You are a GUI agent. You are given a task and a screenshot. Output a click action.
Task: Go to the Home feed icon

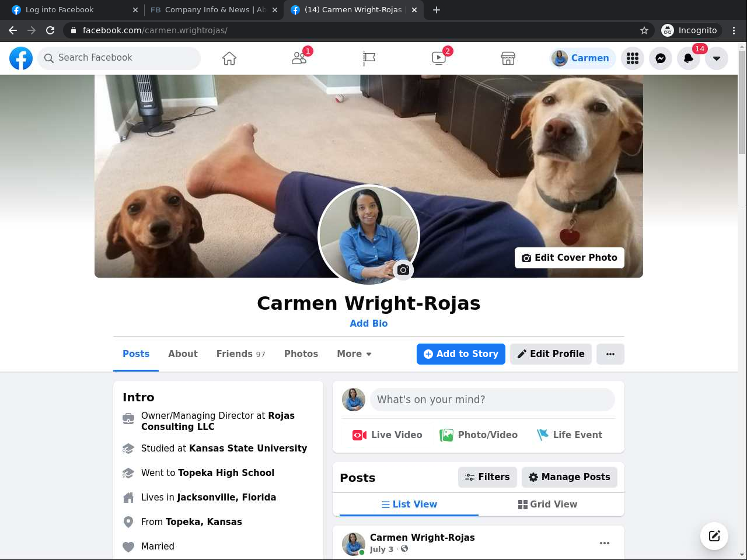pyautogui.click(x=229, y=58)
